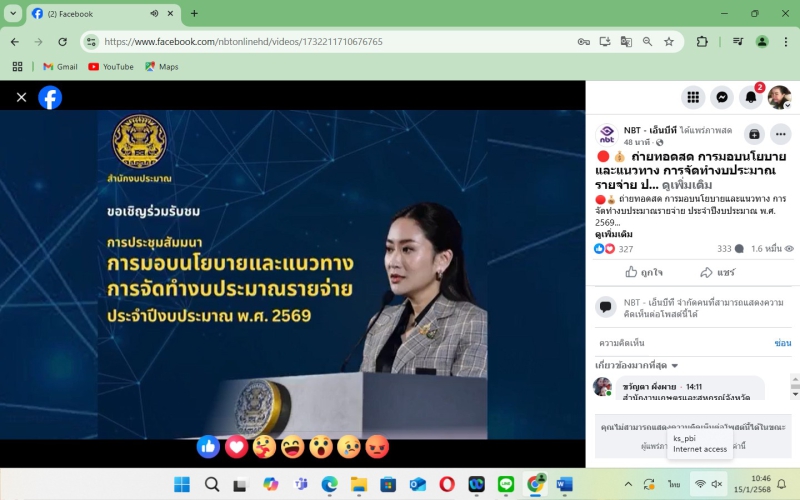Mute the Facebook tab via speaker icon
Viewport: 800px width, 500px height.
tap(154, 14)
